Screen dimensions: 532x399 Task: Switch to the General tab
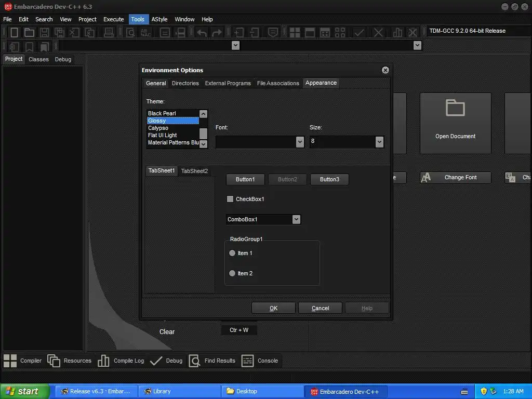[156, 83]
